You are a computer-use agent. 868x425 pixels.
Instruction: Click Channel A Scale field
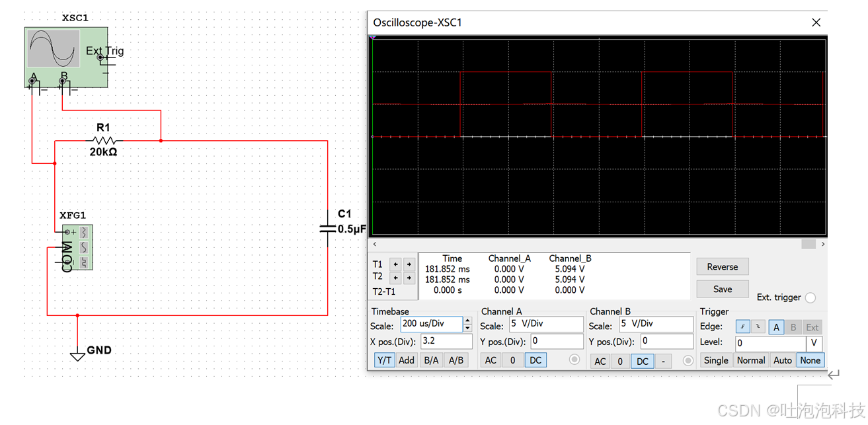[545, 325]
